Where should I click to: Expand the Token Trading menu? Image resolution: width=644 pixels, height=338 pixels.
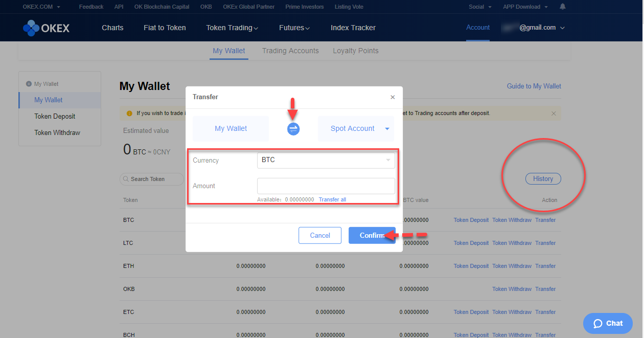232,28
